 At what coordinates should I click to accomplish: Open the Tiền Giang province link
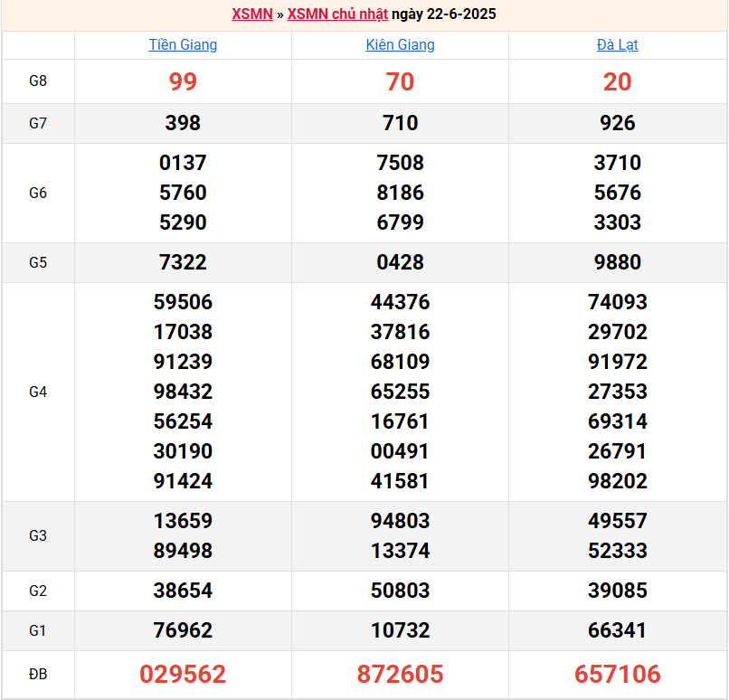tap(183, 44)
